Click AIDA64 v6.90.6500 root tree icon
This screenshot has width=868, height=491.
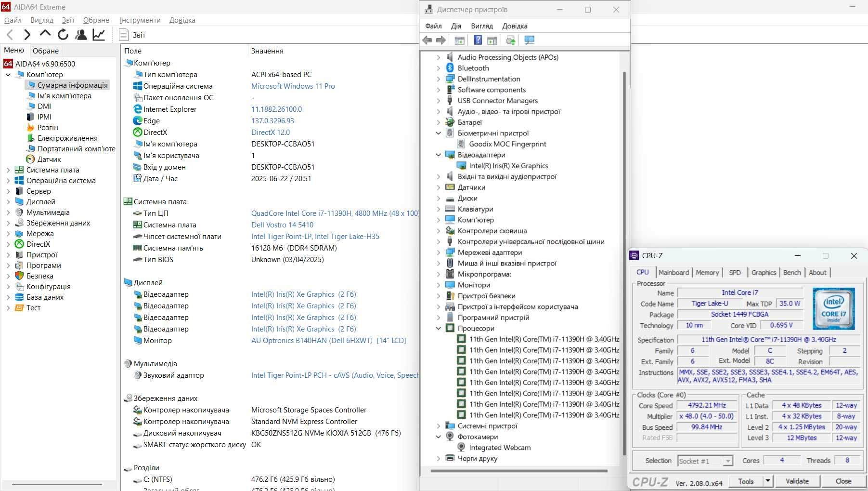tap(8, 64)
